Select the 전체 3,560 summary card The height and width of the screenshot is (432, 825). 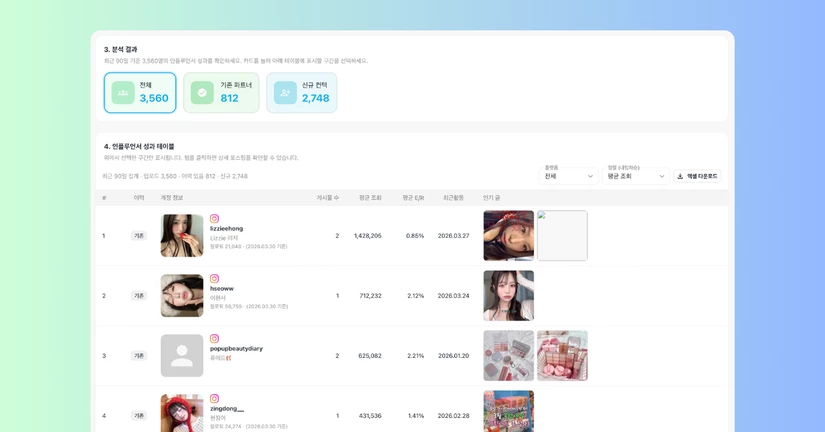(x=140, y=93)
